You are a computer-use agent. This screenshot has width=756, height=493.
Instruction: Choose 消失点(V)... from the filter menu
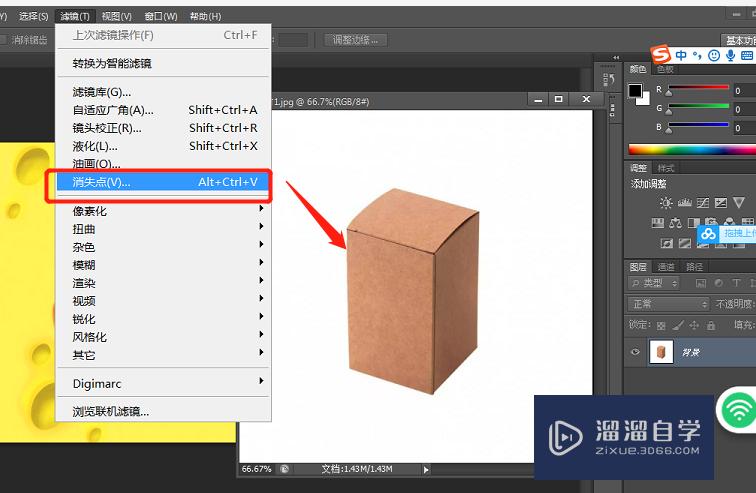coord(164,182)
